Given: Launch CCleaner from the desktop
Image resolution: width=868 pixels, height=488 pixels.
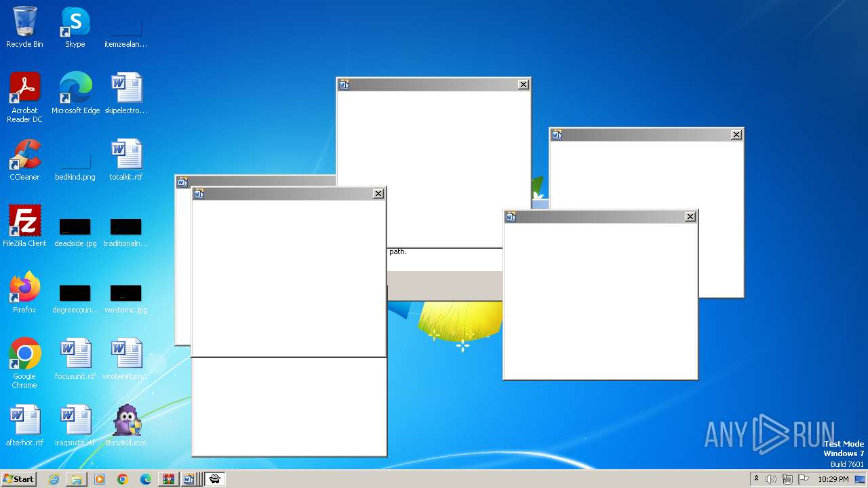Looking at the screenshot, I should coord(24,160).
